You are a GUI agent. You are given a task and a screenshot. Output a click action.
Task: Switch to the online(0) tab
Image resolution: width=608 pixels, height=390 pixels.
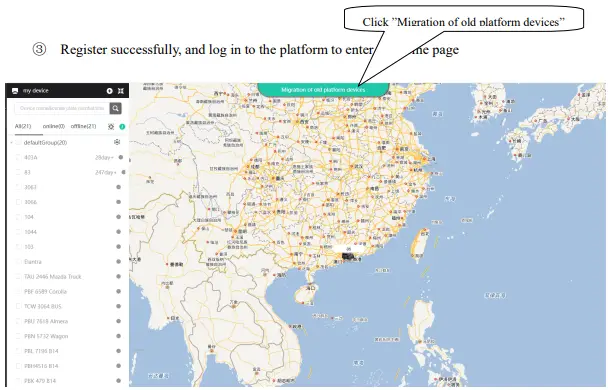[54, 126]
